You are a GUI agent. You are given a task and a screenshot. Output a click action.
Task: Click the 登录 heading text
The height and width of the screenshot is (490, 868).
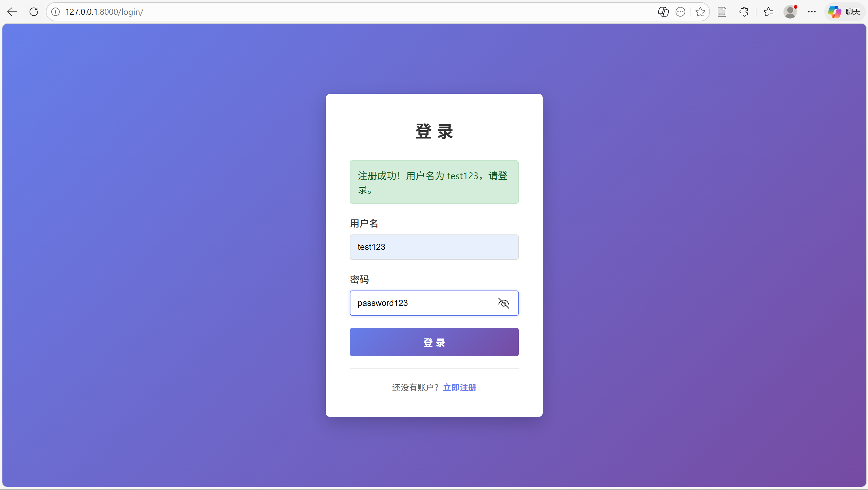click(x=434, y=131)
